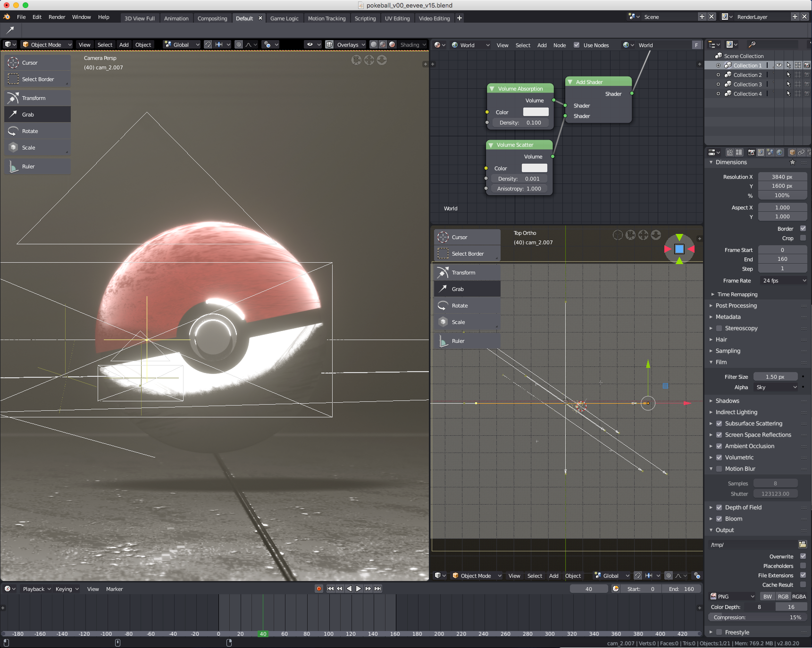Jump to the timeline end frame

pos(377,589)
